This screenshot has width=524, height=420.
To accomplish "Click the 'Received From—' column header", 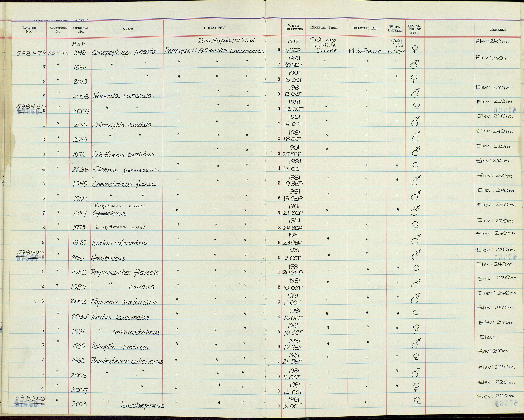I will tap(326, 27).
